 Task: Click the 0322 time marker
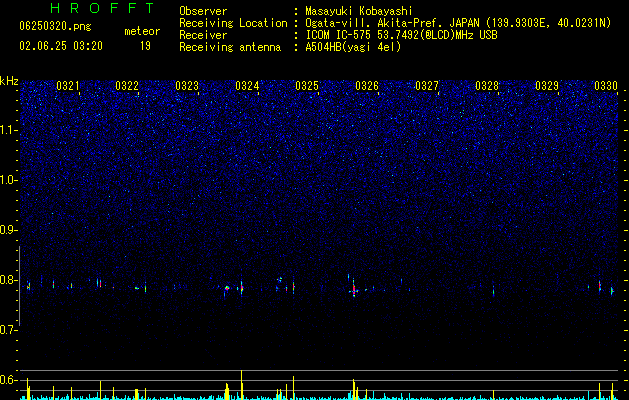(x=127, y=86)
